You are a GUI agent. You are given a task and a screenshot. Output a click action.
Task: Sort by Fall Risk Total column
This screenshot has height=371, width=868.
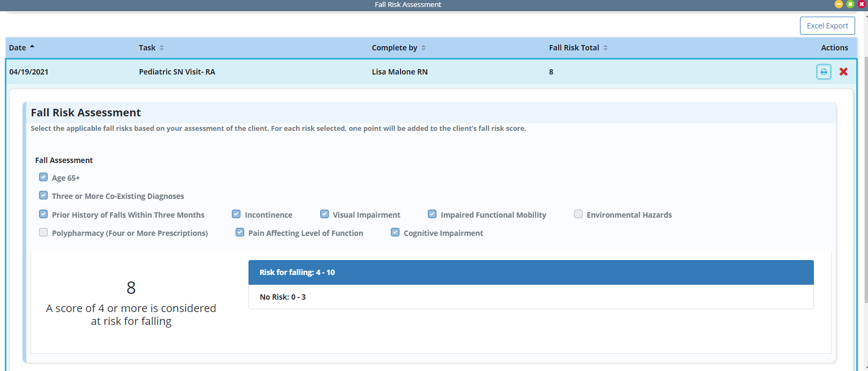click(x=578, y=48)
